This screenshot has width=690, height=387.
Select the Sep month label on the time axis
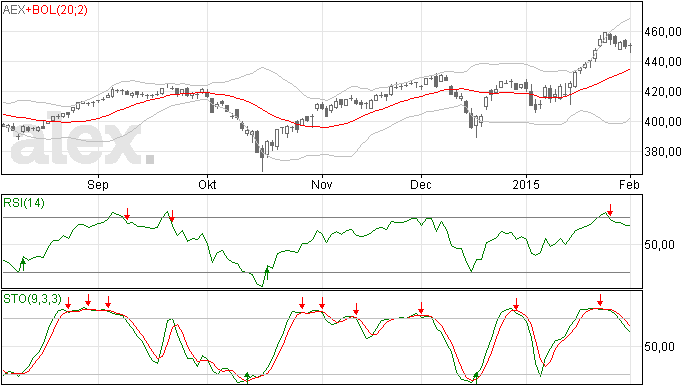point(98,184)
